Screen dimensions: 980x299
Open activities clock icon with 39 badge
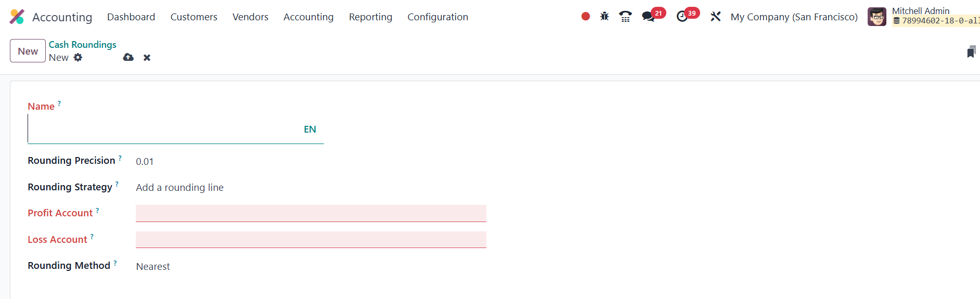pos(682,17)
